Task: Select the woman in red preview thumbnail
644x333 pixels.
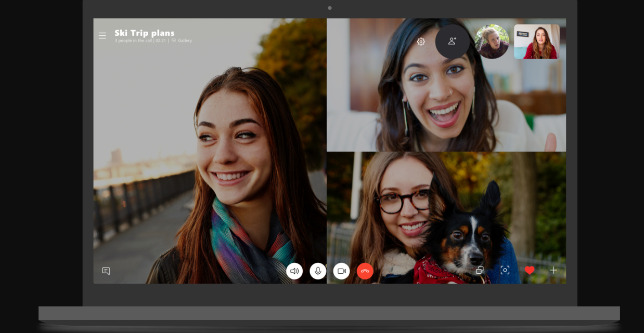Action: pos(536,42)
